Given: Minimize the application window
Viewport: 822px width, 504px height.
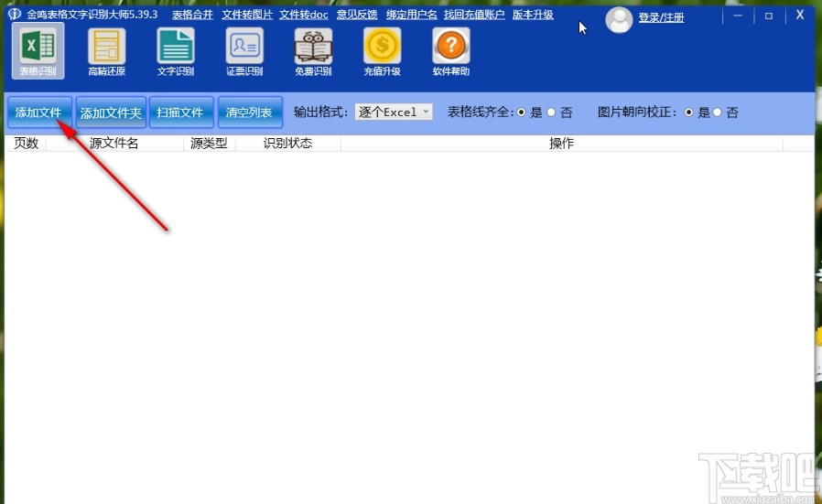Looking at the screenshot, I should point(738,16).
